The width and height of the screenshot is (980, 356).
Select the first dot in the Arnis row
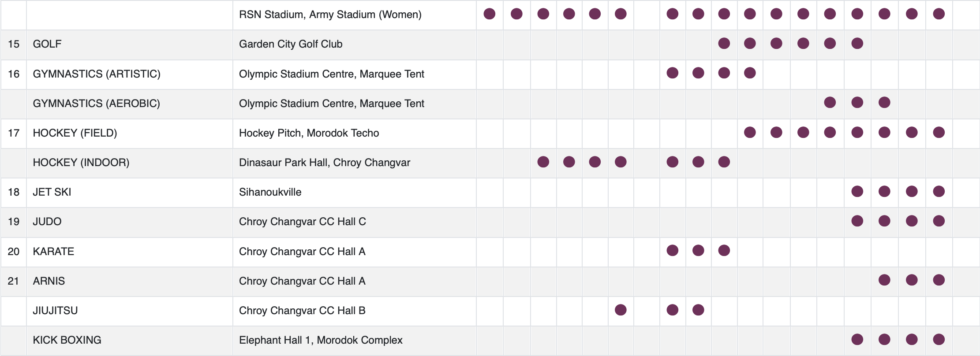tap(884, 280)
